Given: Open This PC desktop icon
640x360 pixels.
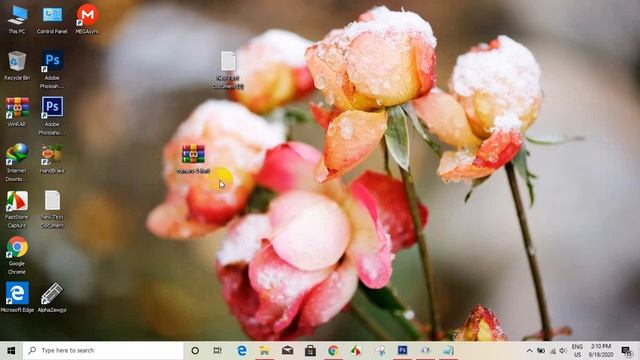Looking at the screenshot, I should click(x=17, y=20).
